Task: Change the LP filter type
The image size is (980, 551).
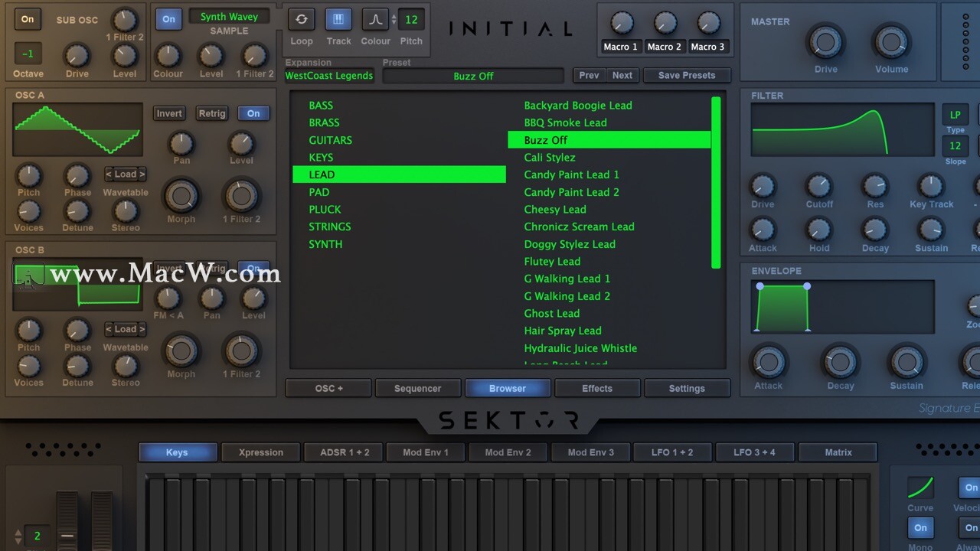Action: click(955, 114)
